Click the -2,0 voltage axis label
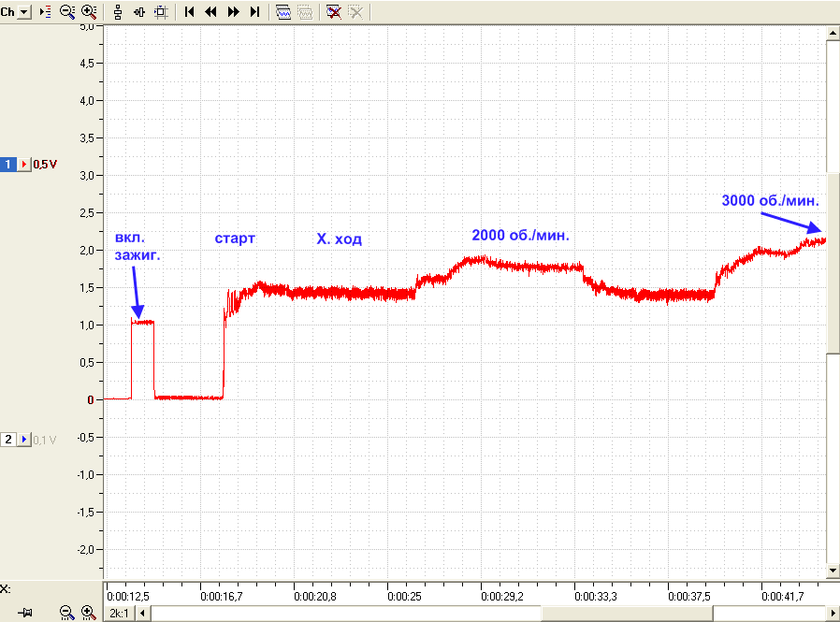The image size is (840, 622). click(x=86, y=550)
